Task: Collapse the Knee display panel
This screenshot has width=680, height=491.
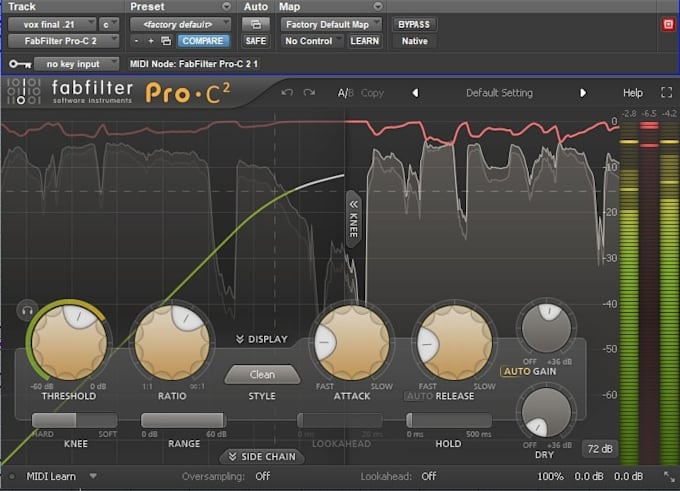Action: (x=353, y=219)
